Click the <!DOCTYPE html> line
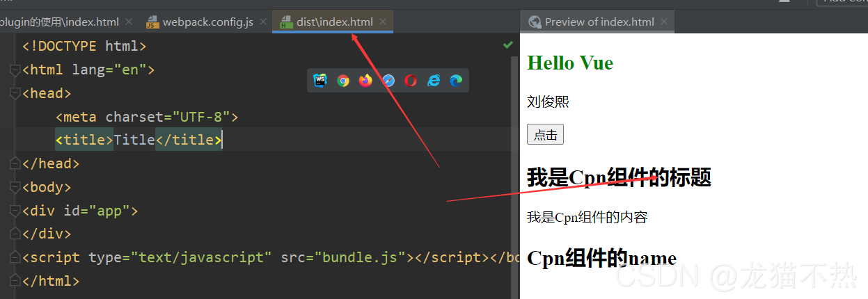 click(x=84, y=47)
